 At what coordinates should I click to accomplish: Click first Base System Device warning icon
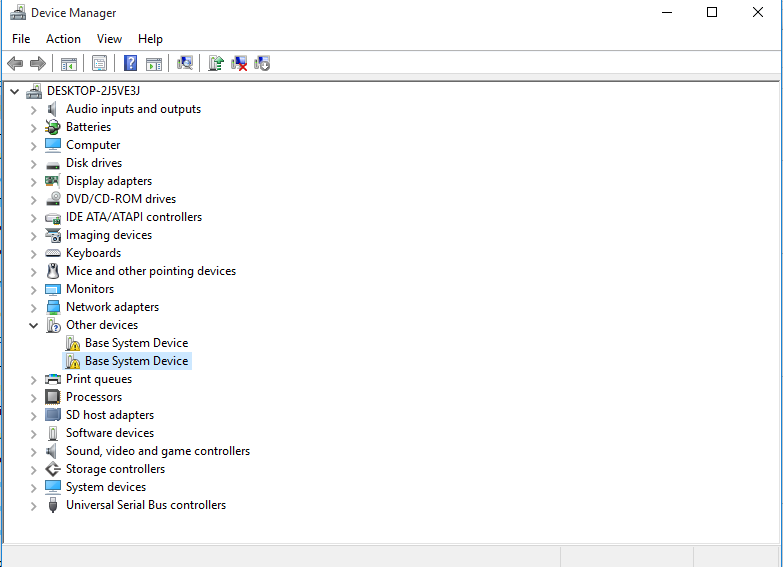[x=73, y=343]
